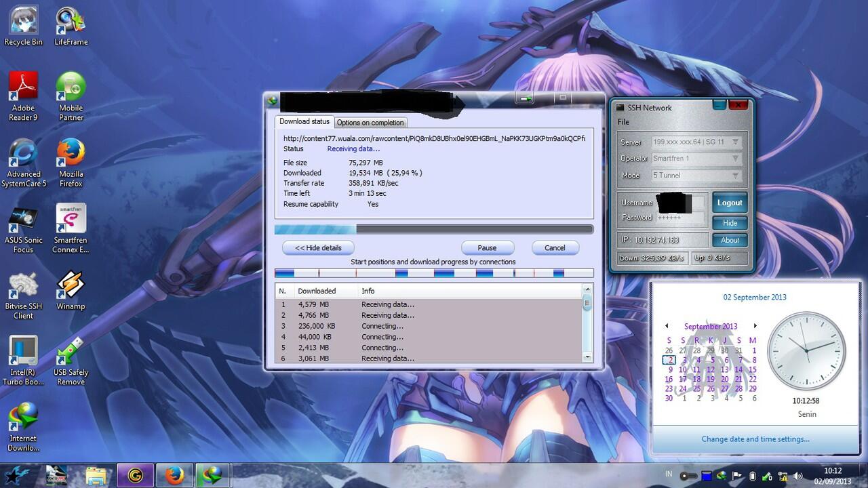868x488 pixels.
Task: Cancel the download
Action: (x=555, y=247)
